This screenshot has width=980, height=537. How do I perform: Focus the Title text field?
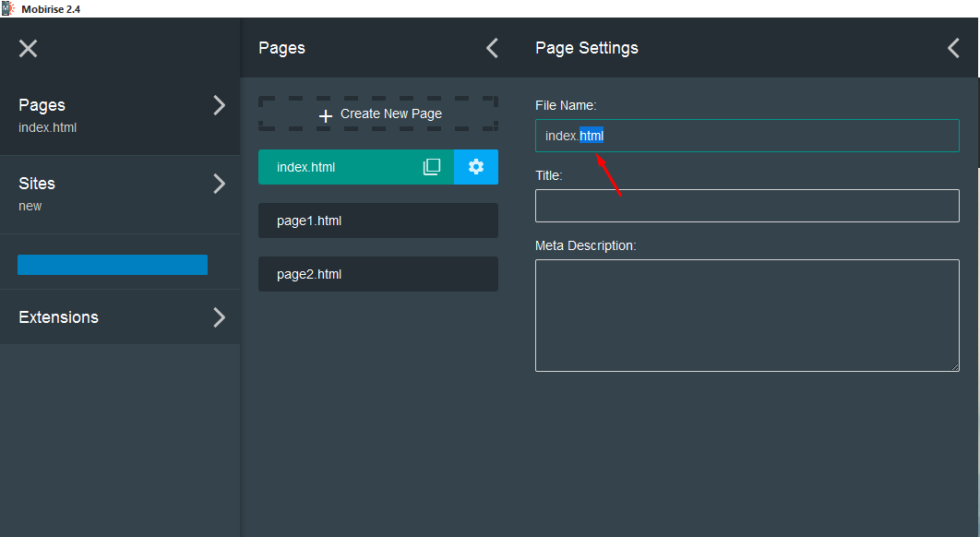(x=747, y=206)
